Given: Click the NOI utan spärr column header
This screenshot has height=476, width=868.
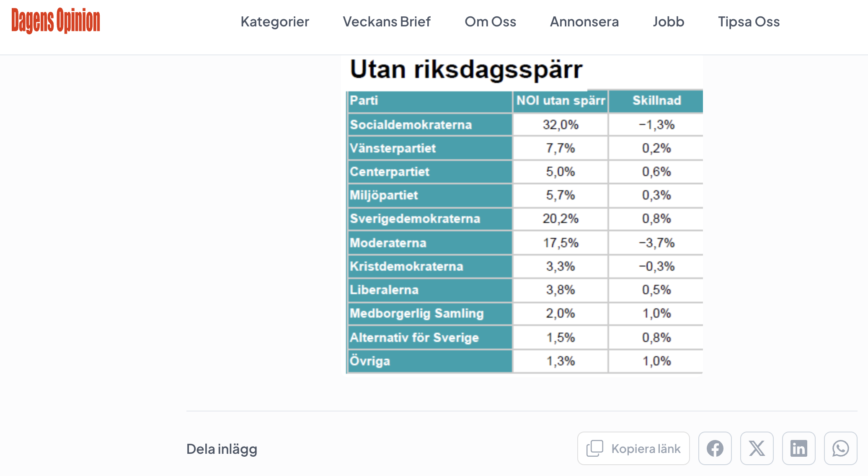Looking at the screenshot, I should [561, 101].
